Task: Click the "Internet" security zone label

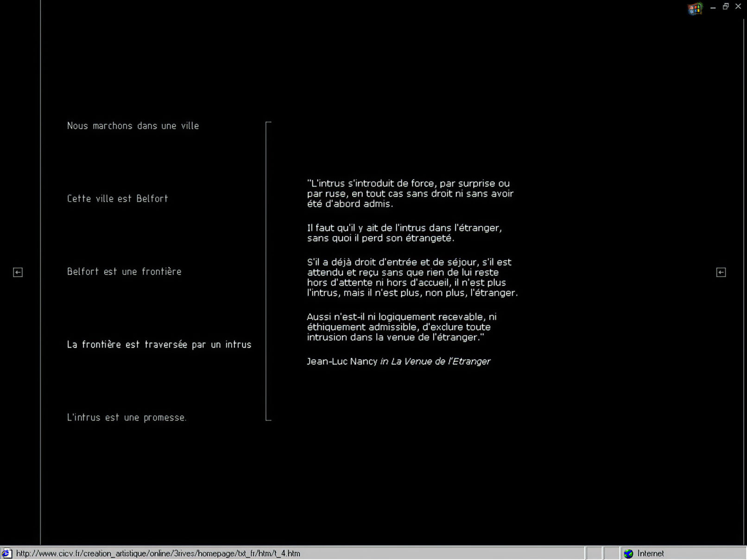Action: (650, 554)
